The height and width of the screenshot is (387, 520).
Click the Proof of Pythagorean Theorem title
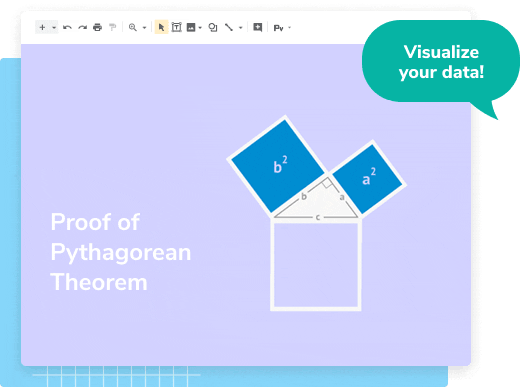120,252
